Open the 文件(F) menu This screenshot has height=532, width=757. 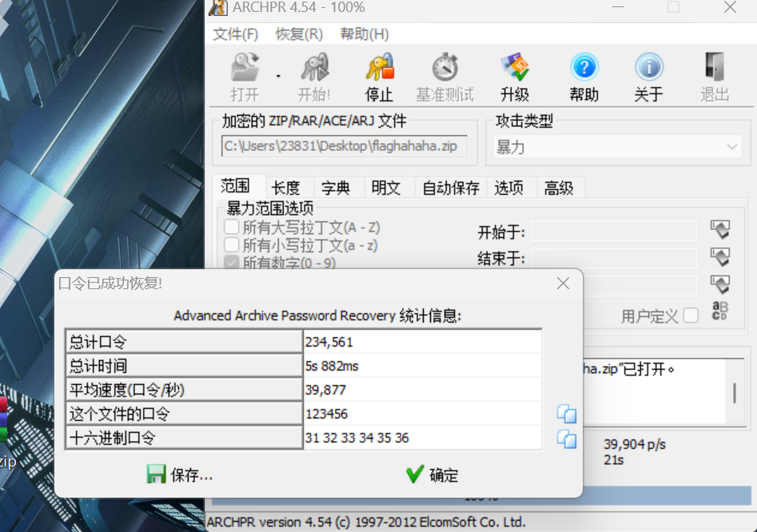pos(236,34)
